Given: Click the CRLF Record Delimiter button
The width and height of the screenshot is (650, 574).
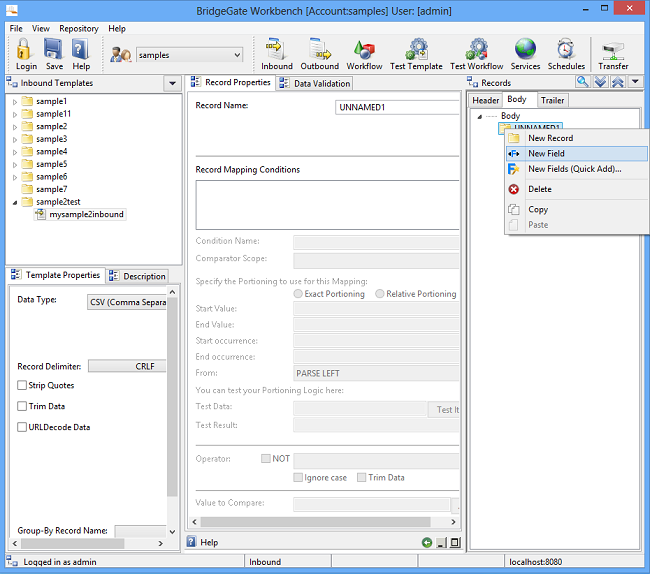Looking at the screenshot, I should pos(127,366).
